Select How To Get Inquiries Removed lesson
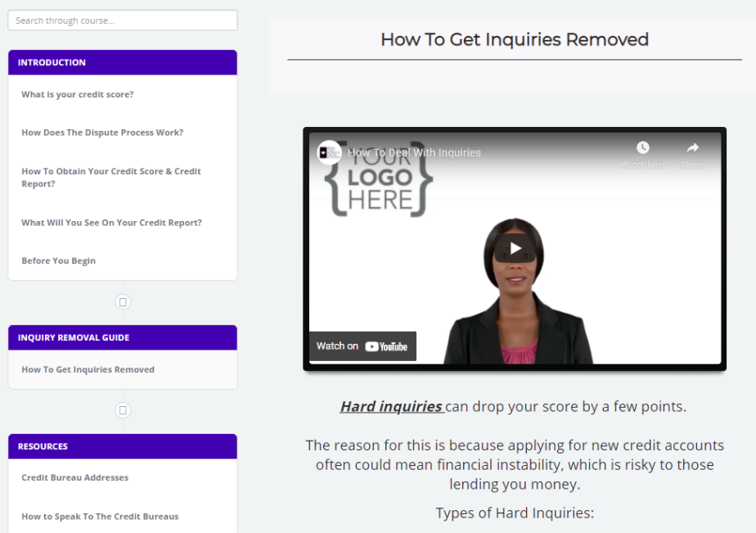The image size is (756, 533). (88, 369)
